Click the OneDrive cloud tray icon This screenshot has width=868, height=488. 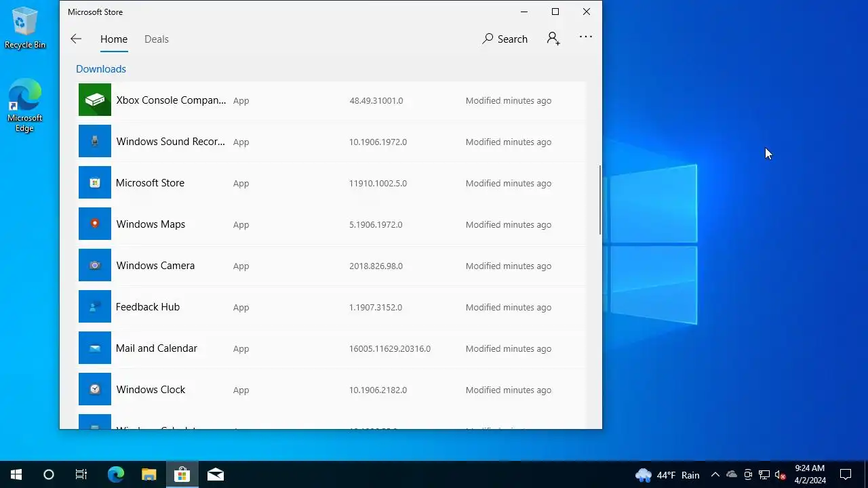coord(732,474)
